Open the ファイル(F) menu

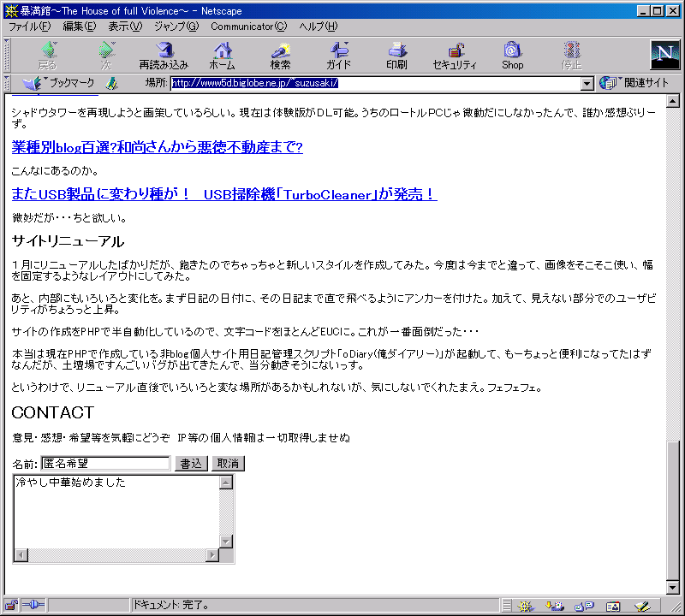tap(30, 27)
